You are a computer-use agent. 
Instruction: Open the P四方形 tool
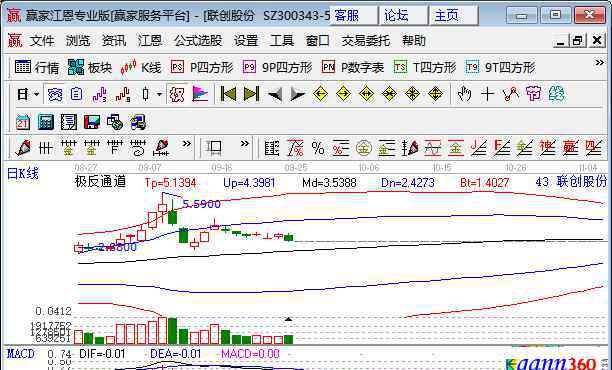202,68
